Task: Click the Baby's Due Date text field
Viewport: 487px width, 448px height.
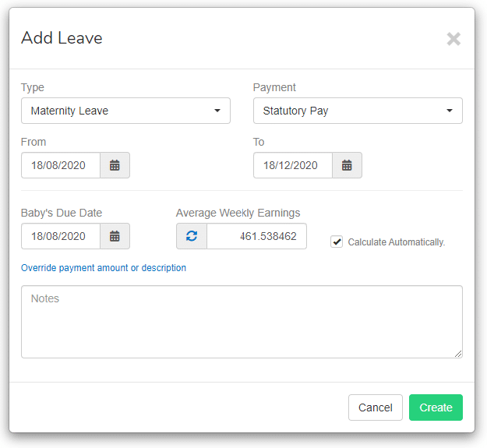Action: (61, 236)
